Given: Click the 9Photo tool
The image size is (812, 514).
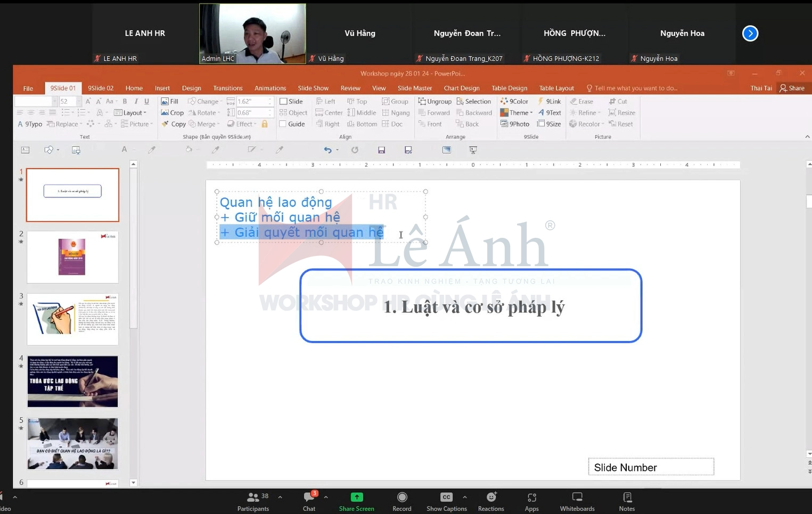Looking at the screenshot, I should 515,124.
